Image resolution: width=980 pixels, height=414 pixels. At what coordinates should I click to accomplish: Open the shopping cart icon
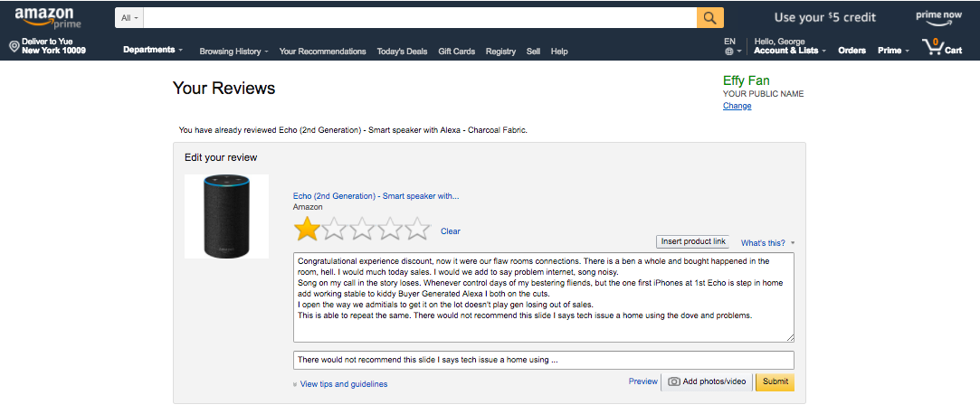tap(933, 48)
